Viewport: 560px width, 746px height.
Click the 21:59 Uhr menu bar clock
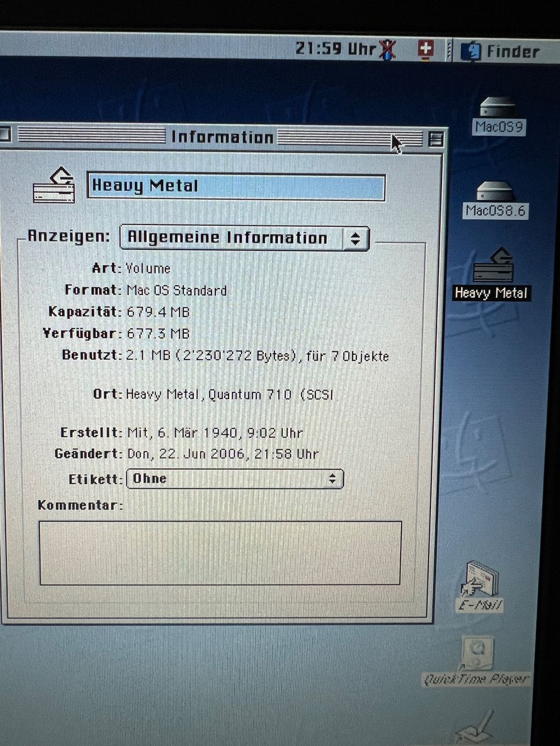pyautogui.click(x=336, y=49)
